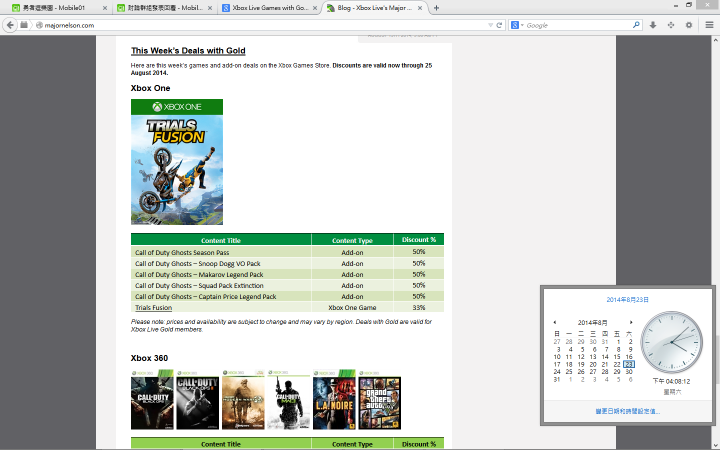This screenshot has width=720, height=450.
Task: Click the page vertical scrollbar up arrow
Action: 715,40
